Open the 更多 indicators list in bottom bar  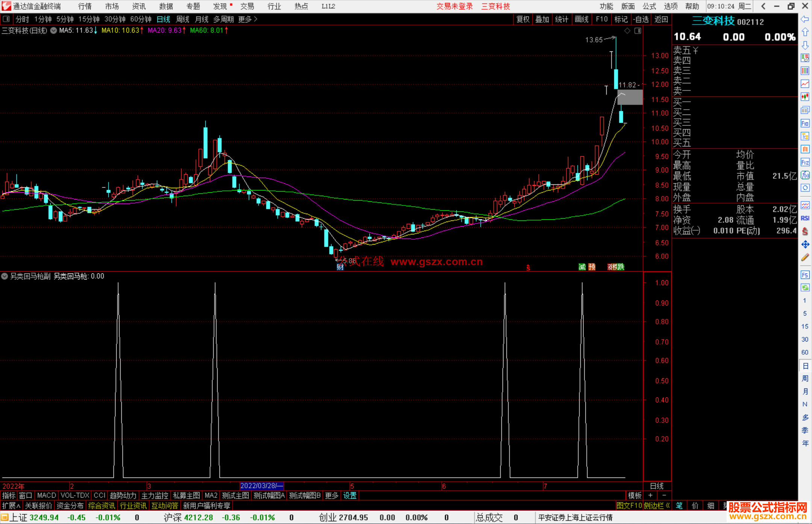331,495
